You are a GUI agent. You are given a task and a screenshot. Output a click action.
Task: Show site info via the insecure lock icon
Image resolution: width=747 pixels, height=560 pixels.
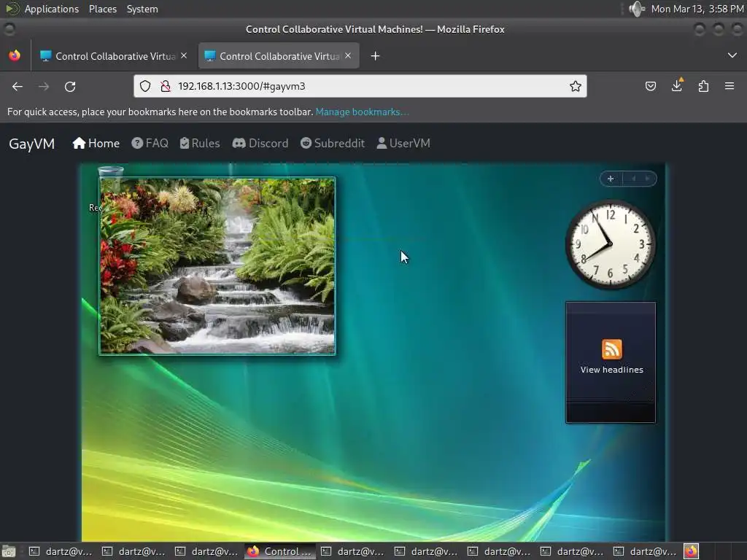tap(166, 86)
